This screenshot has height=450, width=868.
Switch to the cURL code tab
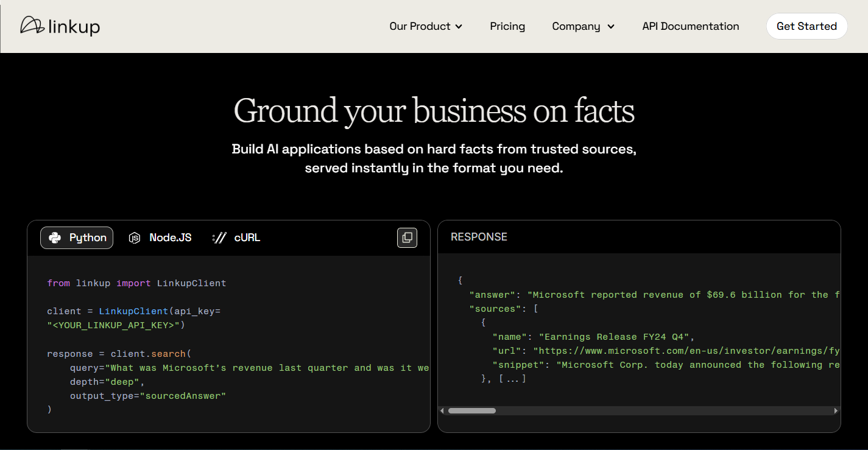pyautogui.click(x=236, y=237)
